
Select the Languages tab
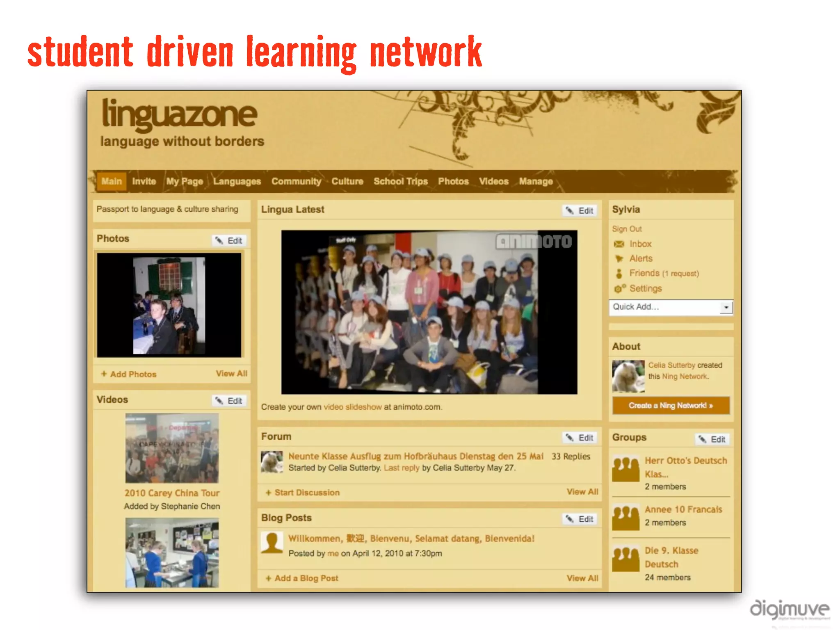(237, 181)
